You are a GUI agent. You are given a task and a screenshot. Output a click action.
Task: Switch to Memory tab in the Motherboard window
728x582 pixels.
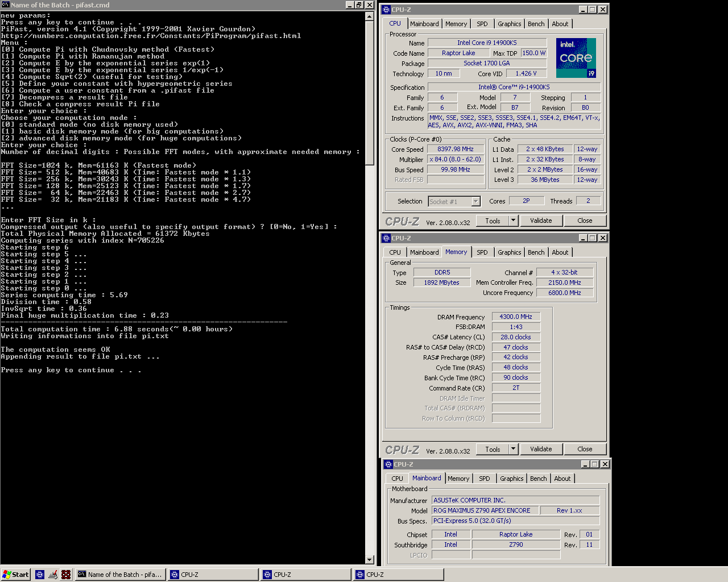[x=458, y=479]
